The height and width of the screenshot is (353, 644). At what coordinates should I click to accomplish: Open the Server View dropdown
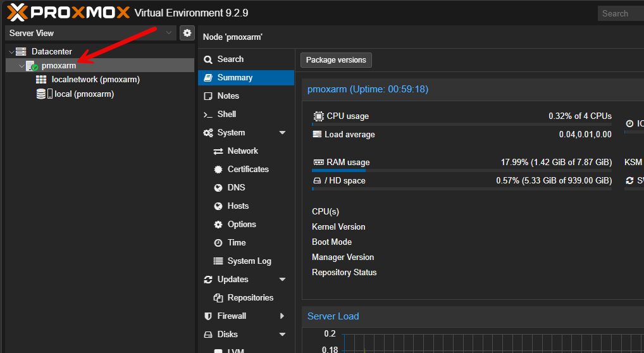[90, 33]
